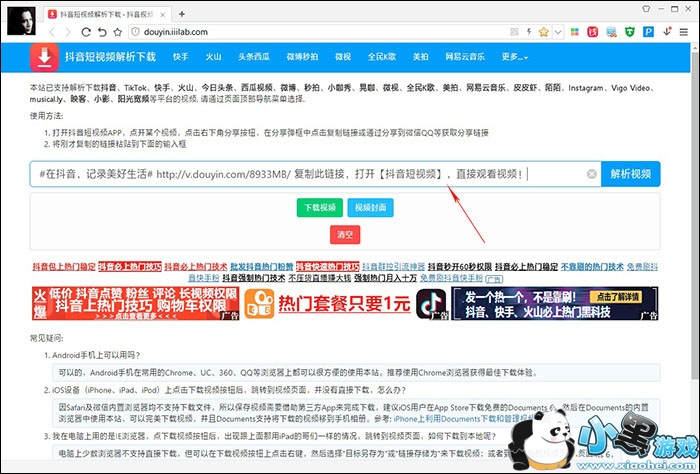Open the 快手 nav item
The image size is (700, 474).
(x=180, y=57)
